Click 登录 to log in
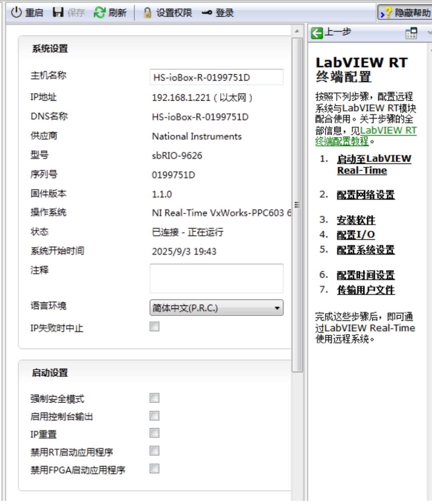Viewport: 432px width, 504px height. pyautogui.click(x=224, y=13)
